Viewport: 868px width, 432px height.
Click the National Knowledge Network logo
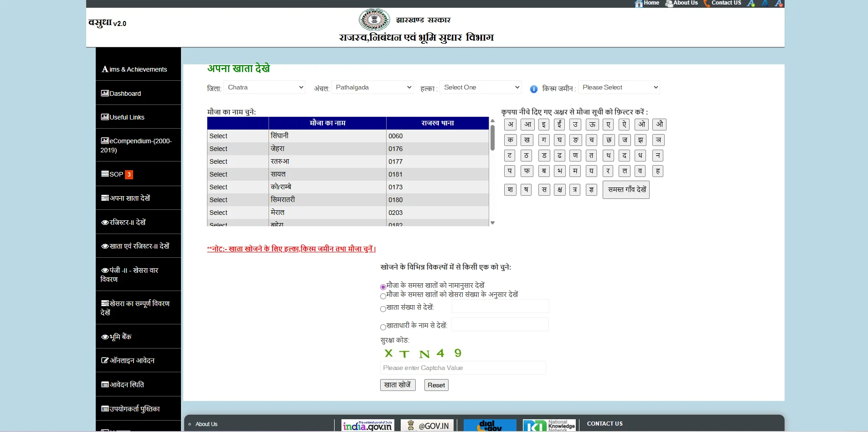[548, 425]
